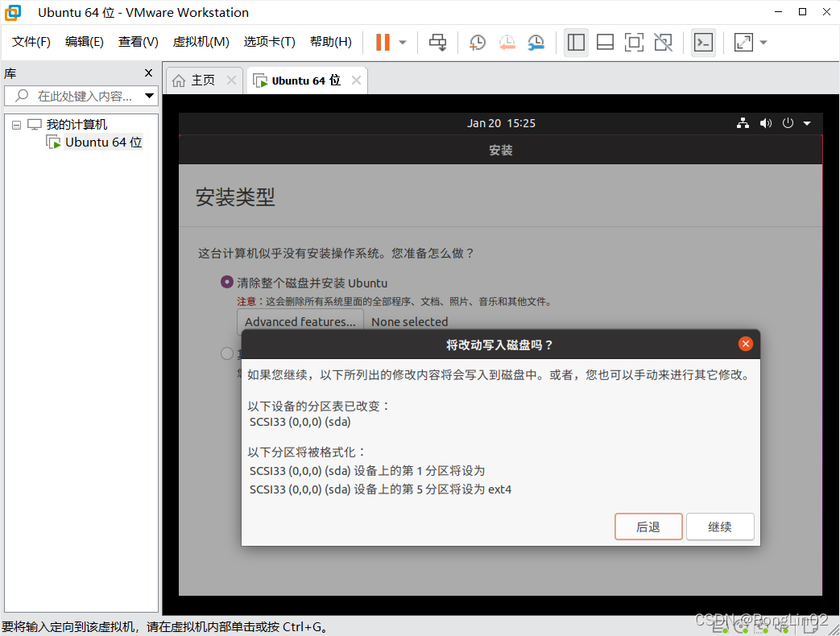Close the 主页 tab
Viewport: 840px width, 636px height.
coord(231,81)
